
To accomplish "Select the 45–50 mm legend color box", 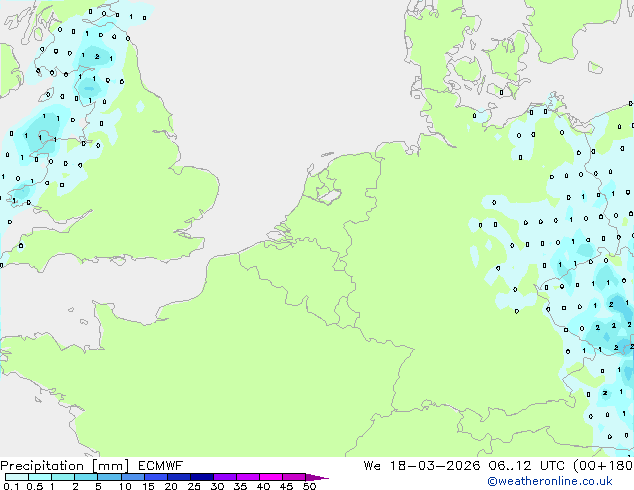I will pos(294,477).
